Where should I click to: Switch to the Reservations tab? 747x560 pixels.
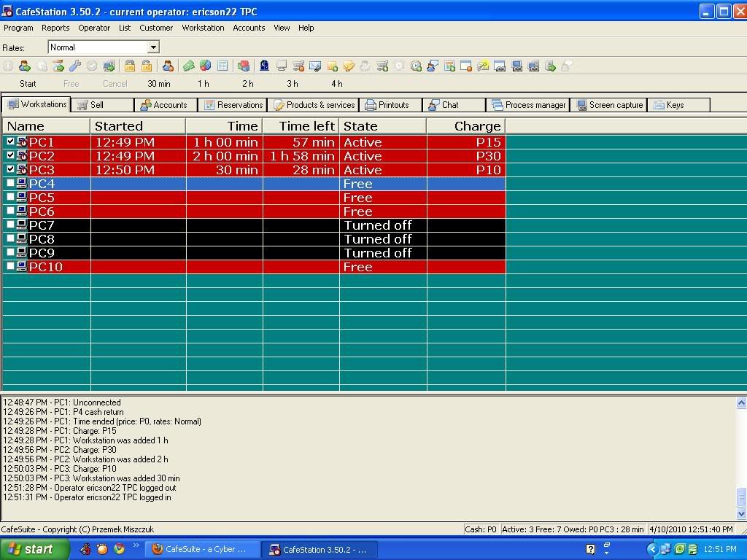tap(233, 105)
